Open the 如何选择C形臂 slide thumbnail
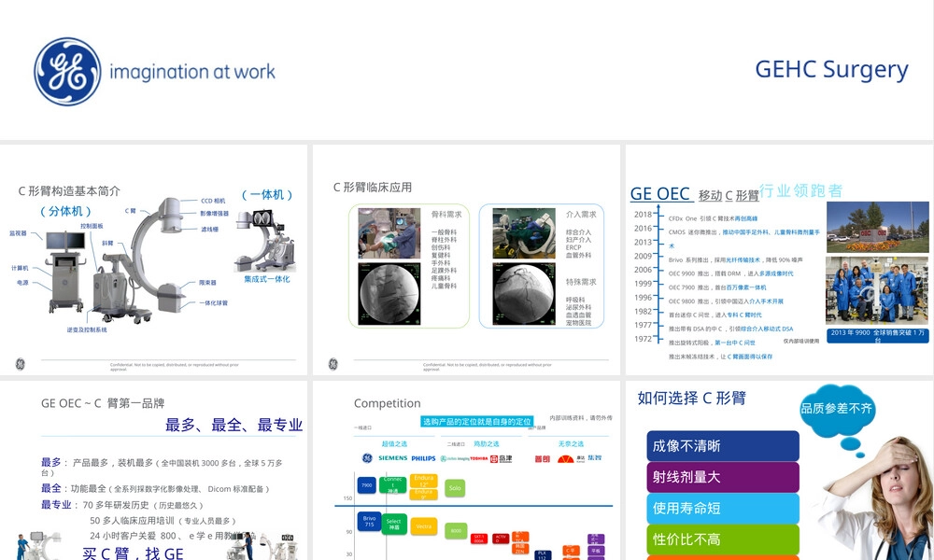Viewport: 934px width, 560px height. (x=780, y=470)
